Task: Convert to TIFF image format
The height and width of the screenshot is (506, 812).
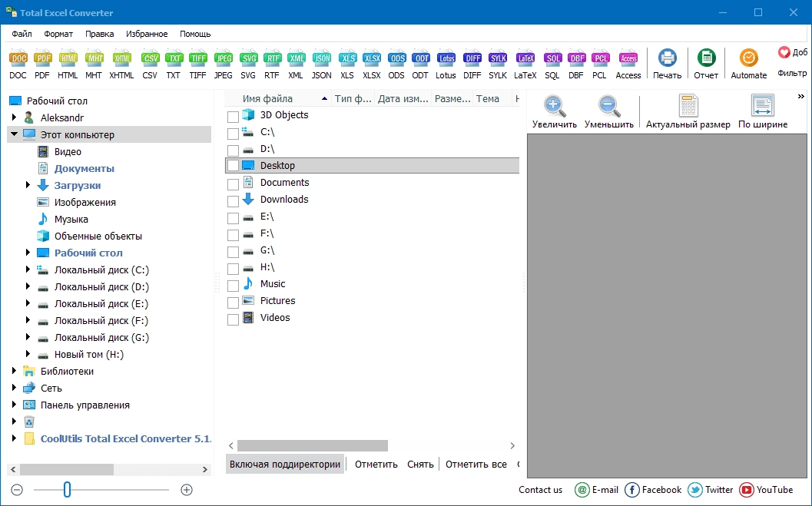Action: click(x=198, y=64)
